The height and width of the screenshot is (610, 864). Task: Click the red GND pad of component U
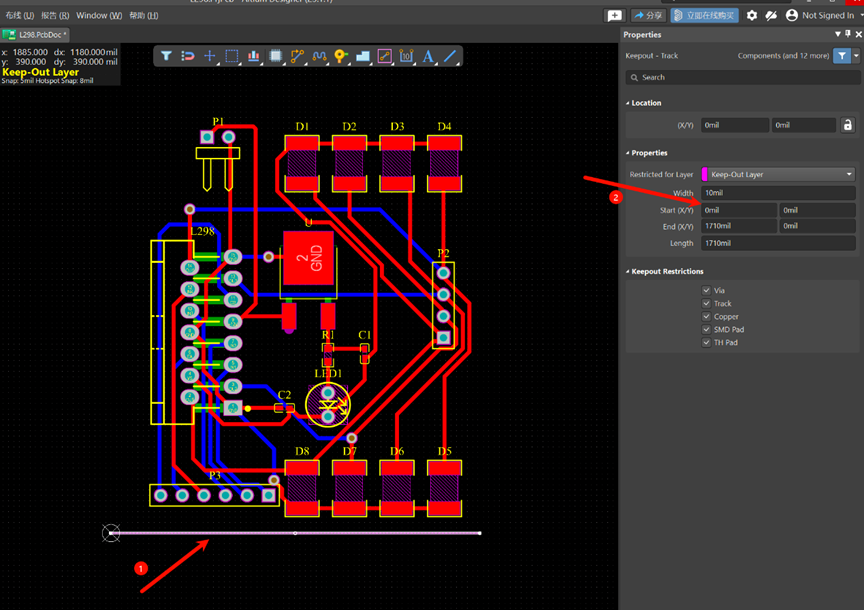point(309,258)
